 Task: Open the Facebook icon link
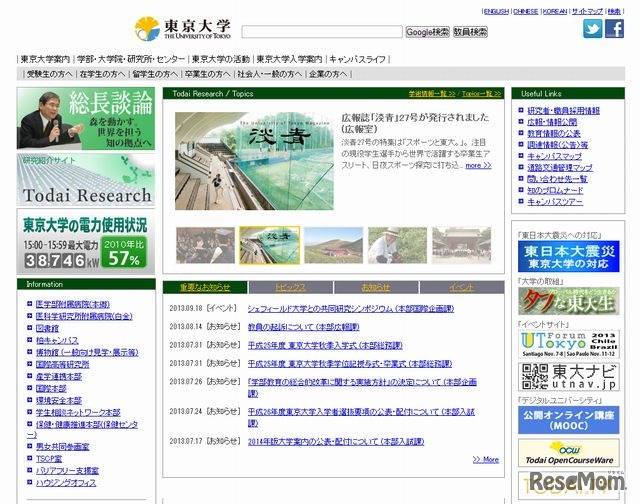point(614,29)
